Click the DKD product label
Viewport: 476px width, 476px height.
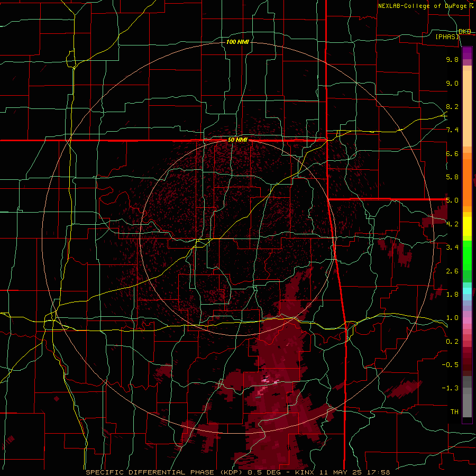(465, 32)
